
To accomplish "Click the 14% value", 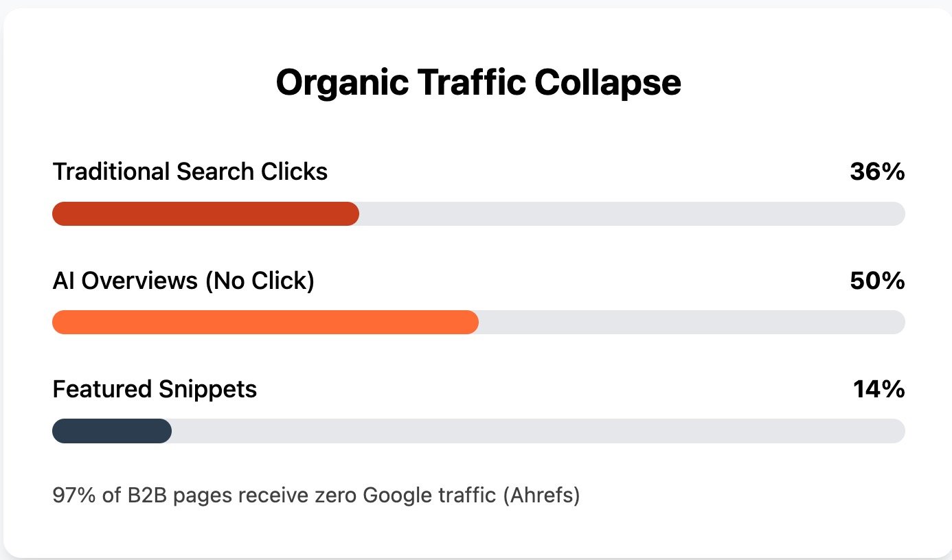I will pos(879,390).
